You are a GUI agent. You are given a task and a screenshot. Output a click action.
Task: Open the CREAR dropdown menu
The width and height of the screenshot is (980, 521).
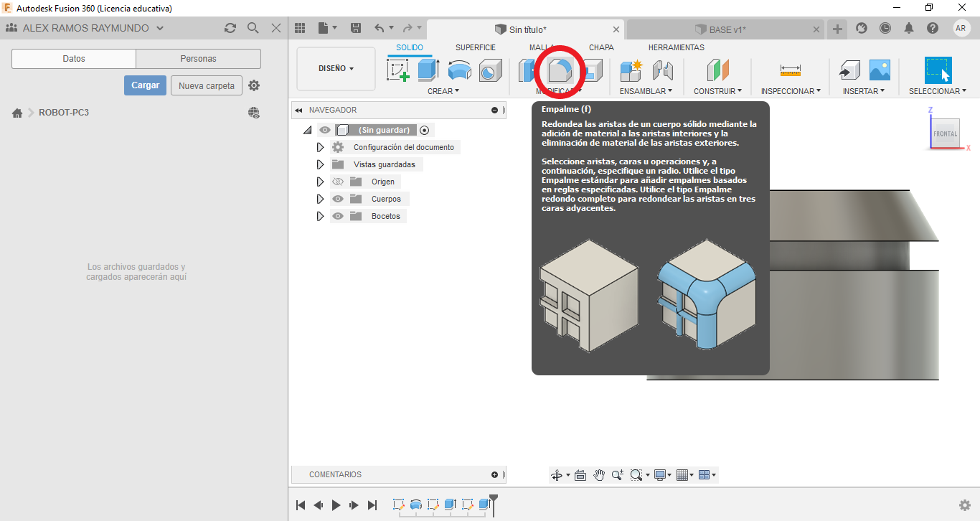pyautogui.click(x=443, y=91)
